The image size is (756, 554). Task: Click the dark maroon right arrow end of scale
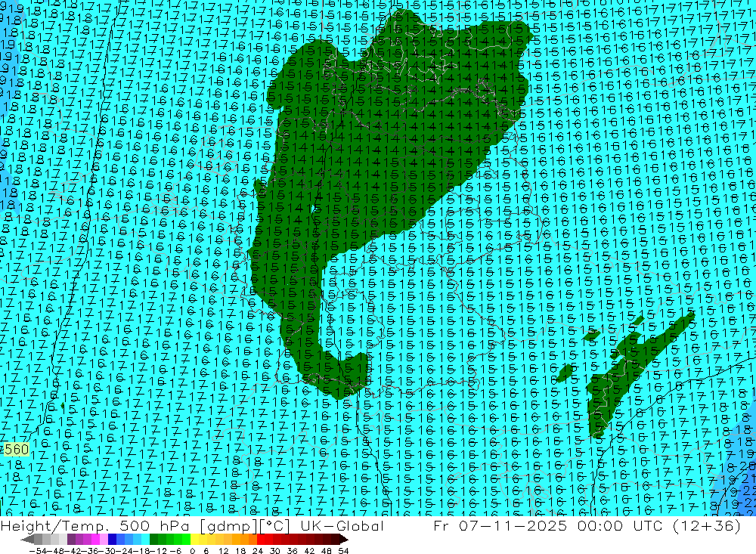pos(344,540)
